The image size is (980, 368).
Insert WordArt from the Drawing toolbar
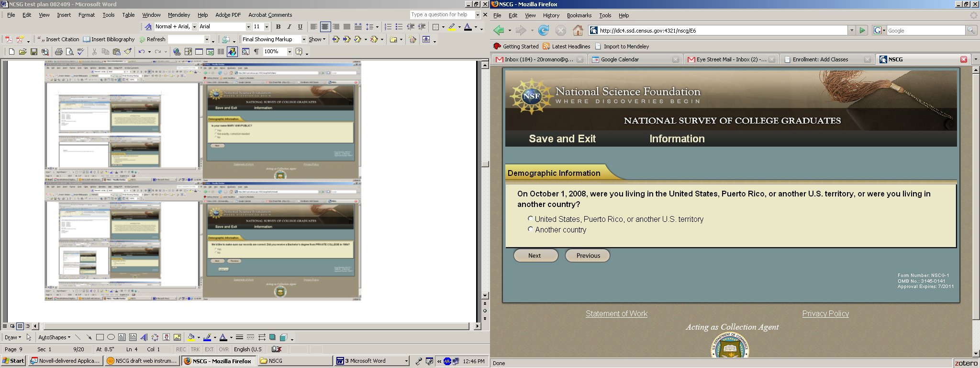tap(144, 337)
